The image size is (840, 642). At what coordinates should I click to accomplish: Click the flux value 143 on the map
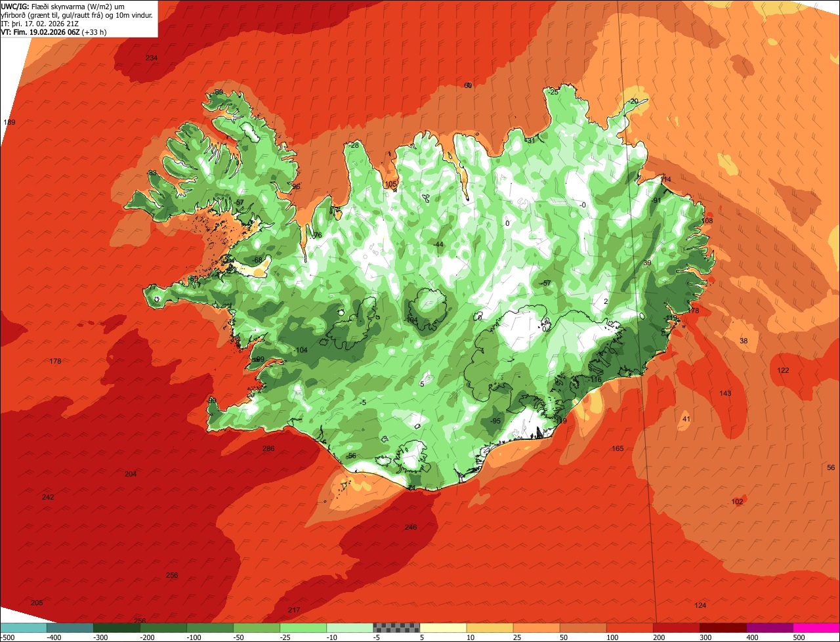(725, 393)
